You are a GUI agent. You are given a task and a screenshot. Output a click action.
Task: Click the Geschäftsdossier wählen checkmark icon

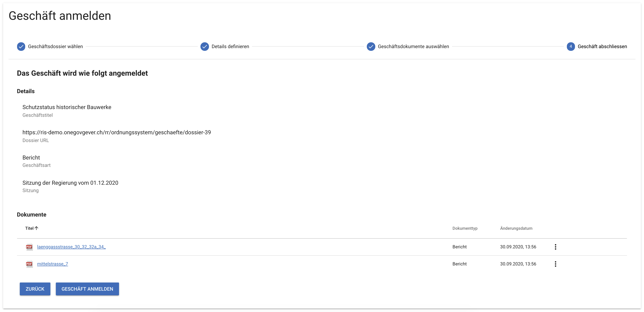[x=21, y=47]
